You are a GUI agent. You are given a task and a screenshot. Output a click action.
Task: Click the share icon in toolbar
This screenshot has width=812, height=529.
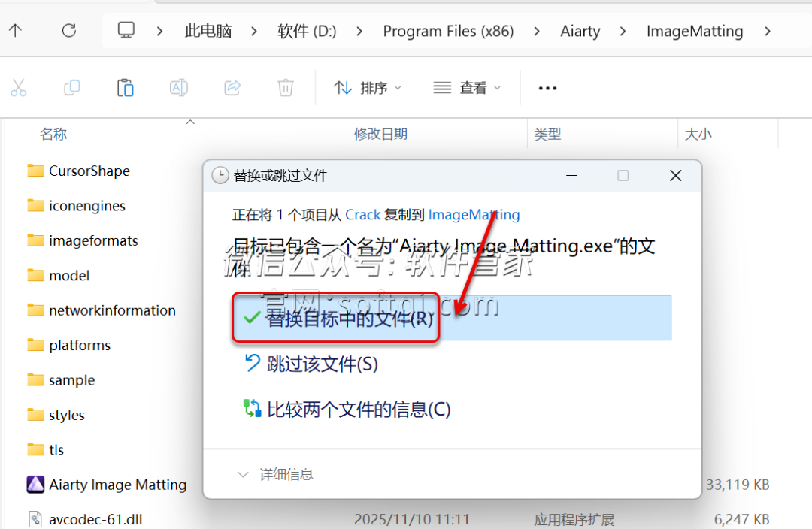click(232, 88)
